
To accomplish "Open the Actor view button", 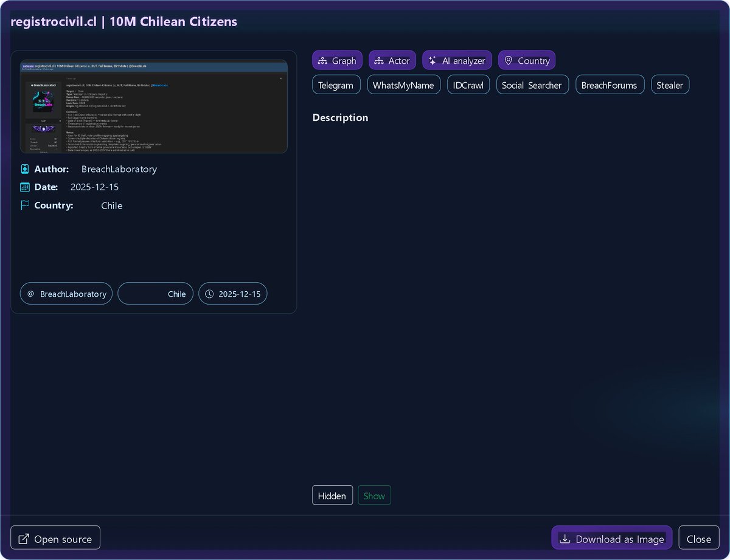I will coord(392,61).
